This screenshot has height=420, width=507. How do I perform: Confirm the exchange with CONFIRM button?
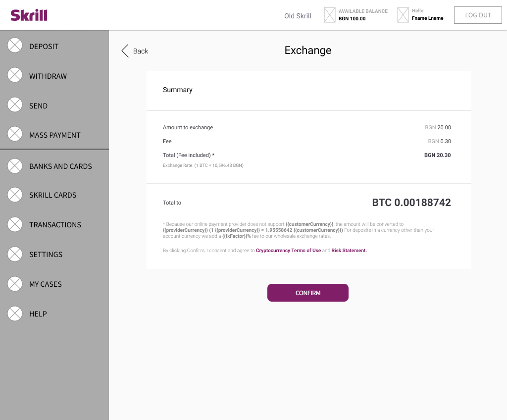click(308, 293)
